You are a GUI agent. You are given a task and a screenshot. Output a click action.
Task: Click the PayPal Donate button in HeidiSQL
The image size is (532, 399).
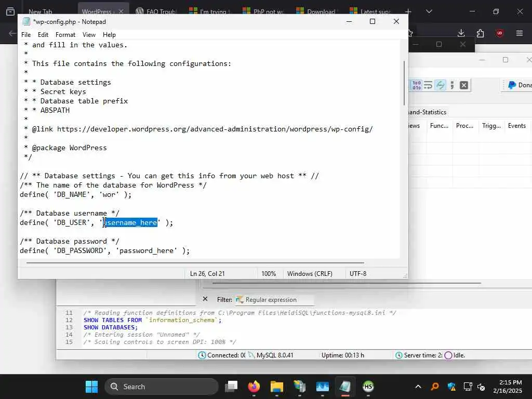(519, 85)
